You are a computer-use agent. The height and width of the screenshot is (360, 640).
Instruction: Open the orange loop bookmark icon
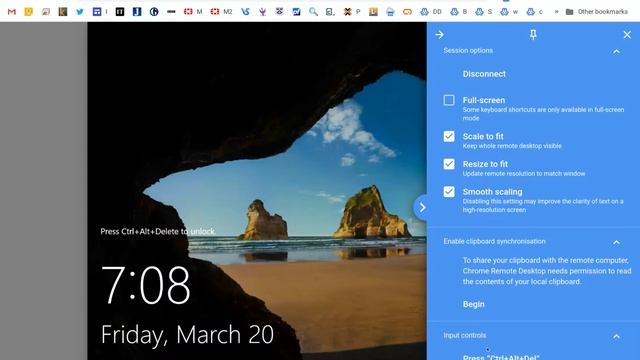pyautogui.click(x=407, y=12)
